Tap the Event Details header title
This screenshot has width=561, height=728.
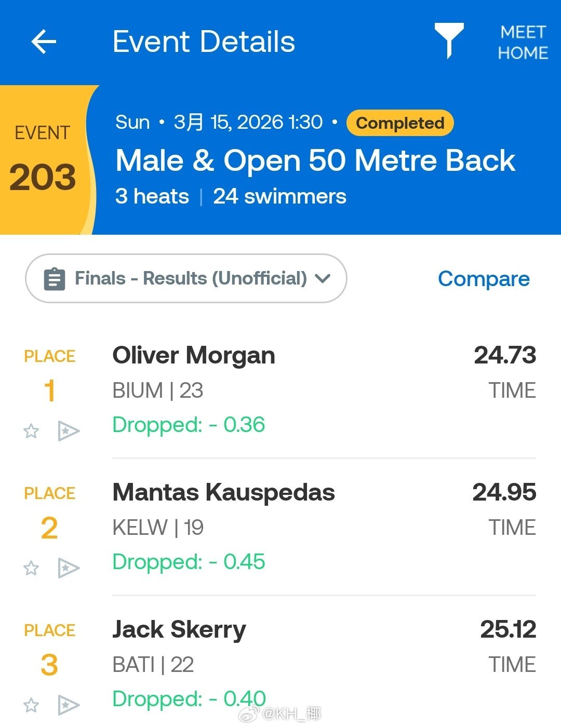204,42
